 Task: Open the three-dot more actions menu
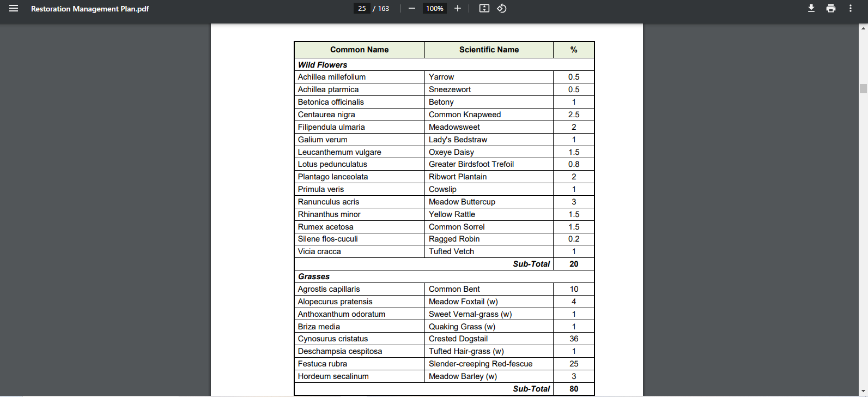851,9
